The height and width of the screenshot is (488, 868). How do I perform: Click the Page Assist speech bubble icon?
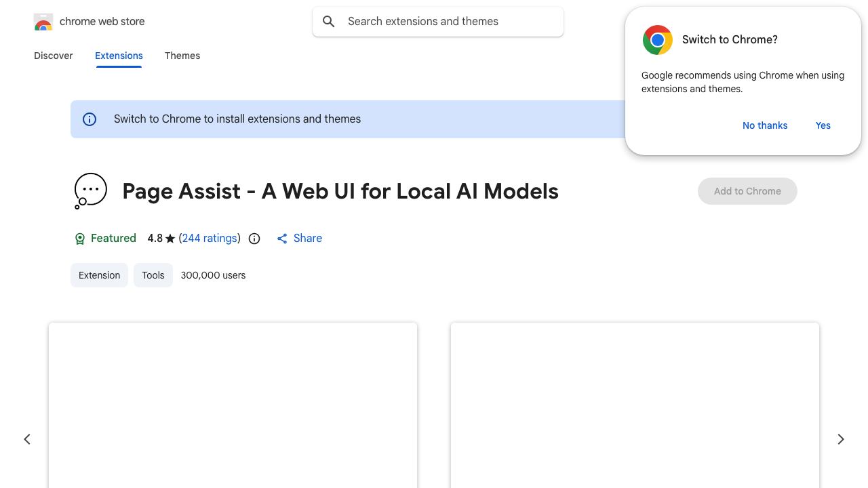[90, 191]
